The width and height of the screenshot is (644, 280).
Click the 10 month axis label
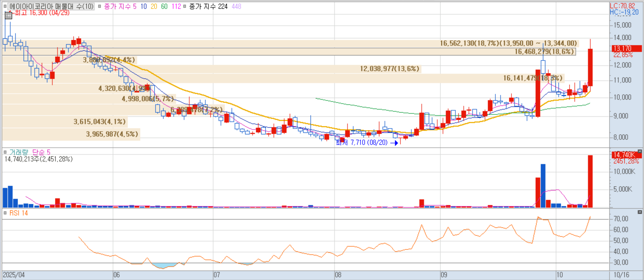click(x=559, y=275)
